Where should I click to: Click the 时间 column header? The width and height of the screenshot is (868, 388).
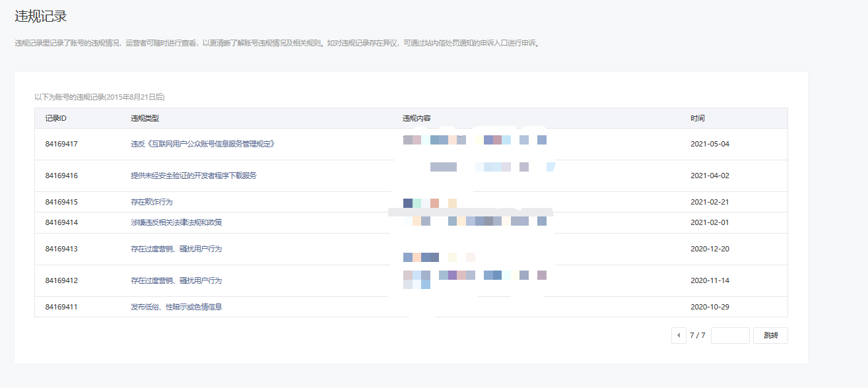pos(698,118)
